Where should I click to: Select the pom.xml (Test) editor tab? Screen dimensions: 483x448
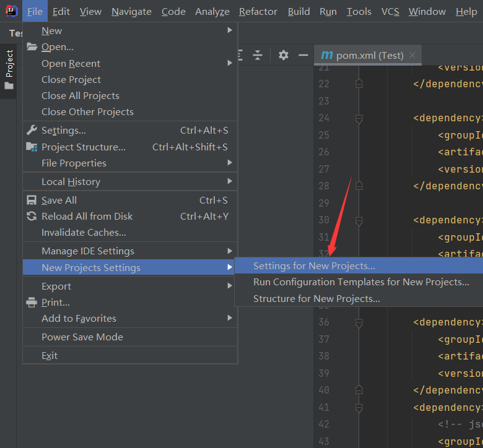click(368, 56)
